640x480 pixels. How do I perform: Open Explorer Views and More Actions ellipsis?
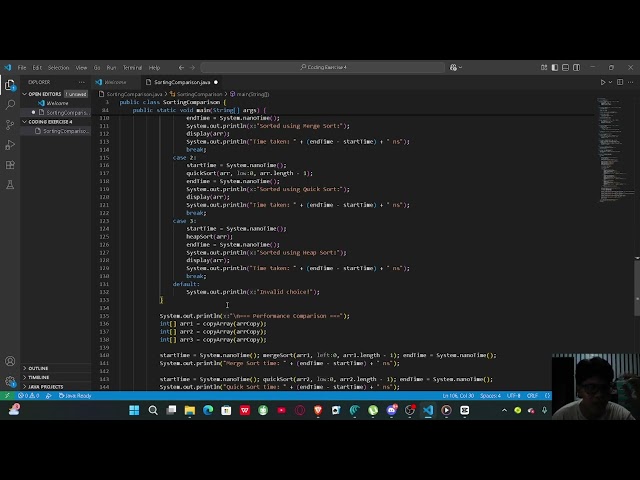coord(82,82)
